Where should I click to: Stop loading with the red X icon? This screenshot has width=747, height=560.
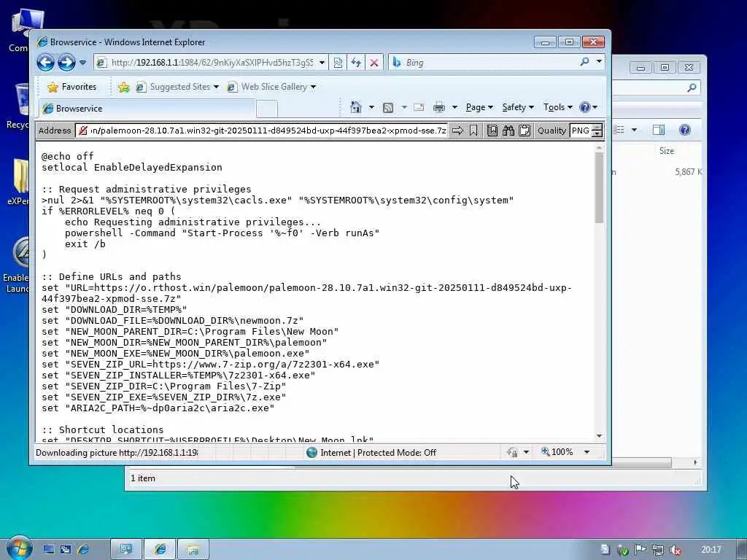[x=374, y=63]
